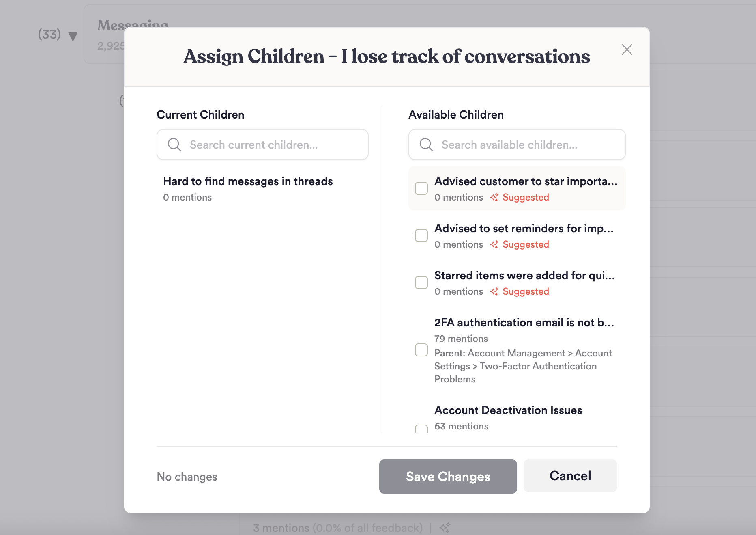Click the sparkle icon beside 'Starred items were added'
Viewport: 756px width, 535px height.
tap(494, 291)
